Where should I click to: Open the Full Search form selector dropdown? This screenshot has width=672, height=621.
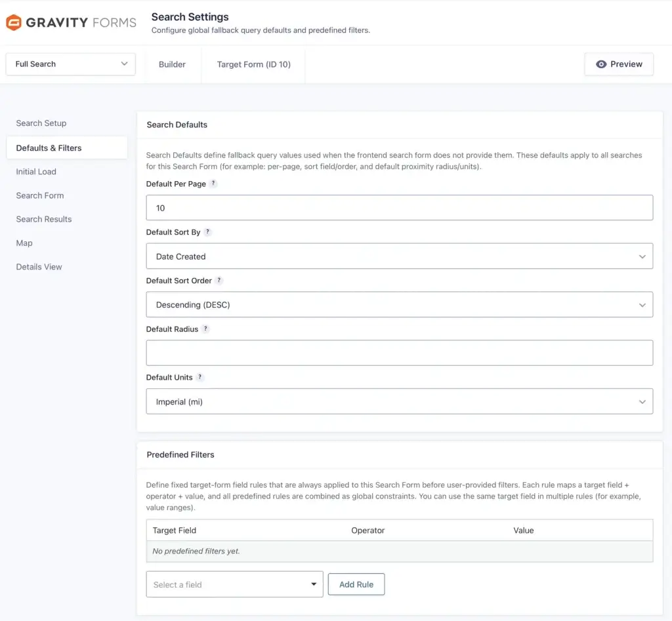pyautogui.click(x=71, y=64)
